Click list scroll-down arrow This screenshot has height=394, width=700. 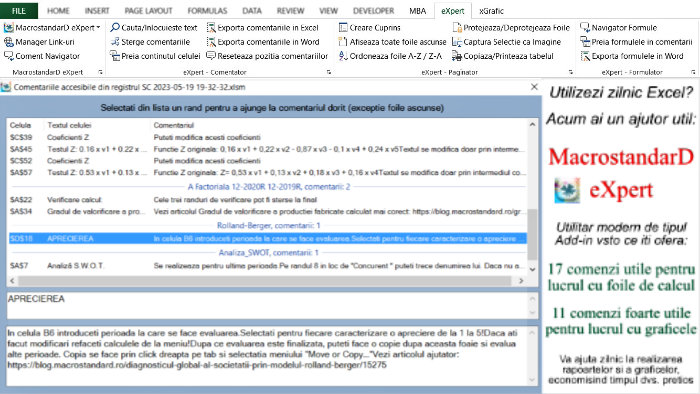532,270
